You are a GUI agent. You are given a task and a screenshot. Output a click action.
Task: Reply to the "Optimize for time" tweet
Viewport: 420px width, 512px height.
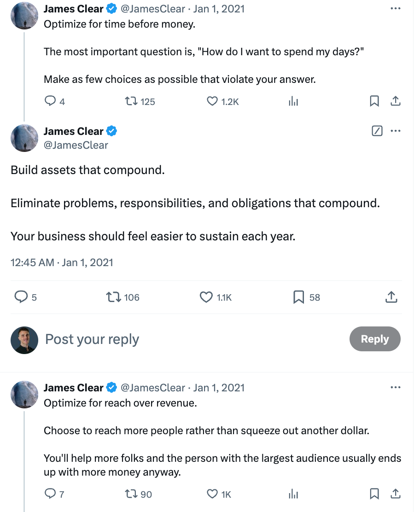click(50, 101)
